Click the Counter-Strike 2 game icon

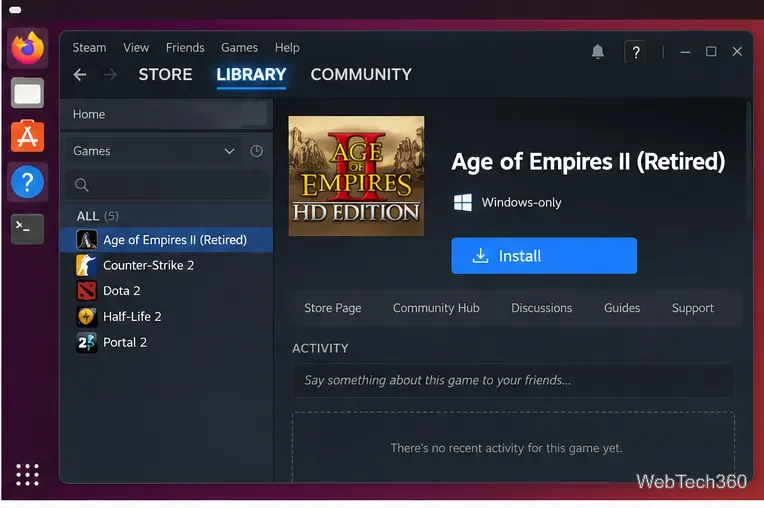(87, 265)
